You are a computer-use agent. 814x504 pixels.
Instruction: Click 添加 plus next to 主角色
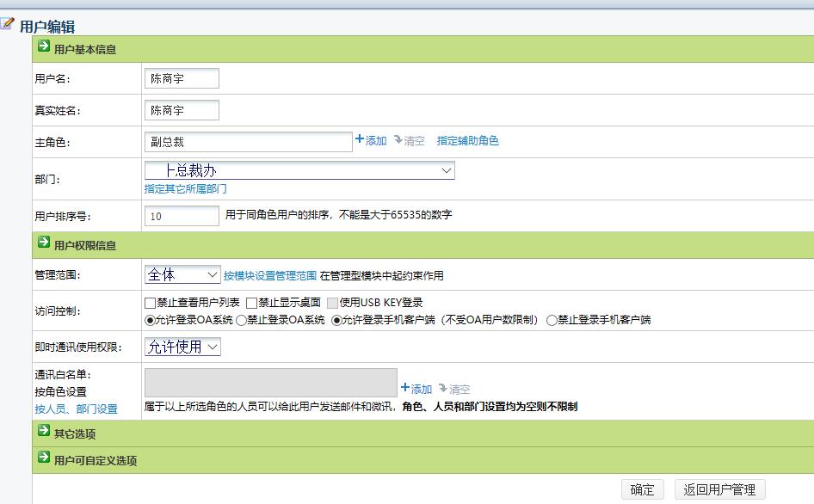pos(370,140)
